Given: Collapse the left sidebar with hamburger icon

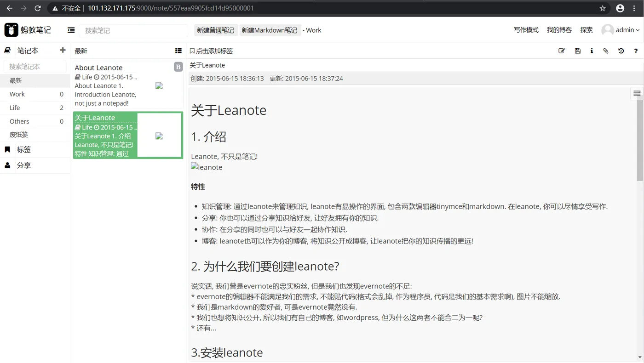Looking at the screenshot, I should [x=71, y=30].
